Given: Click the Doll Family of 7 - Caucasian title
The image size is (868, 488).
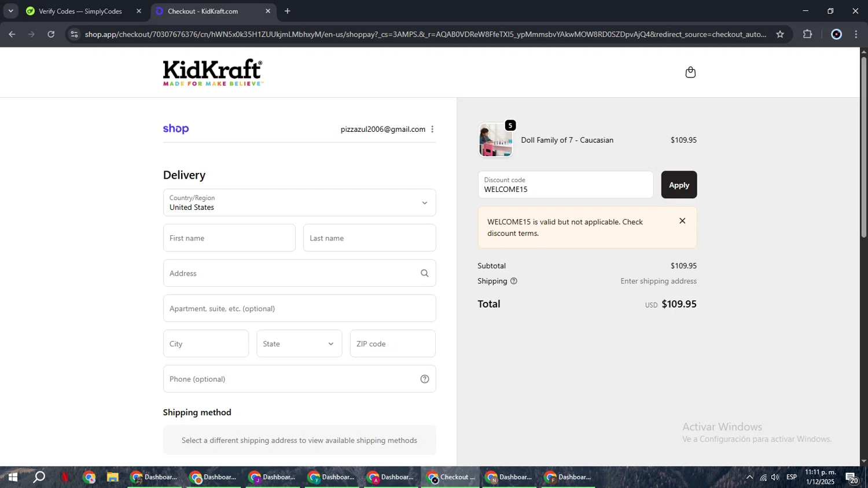Looking at the screenshot, I should tap(567, 140).
